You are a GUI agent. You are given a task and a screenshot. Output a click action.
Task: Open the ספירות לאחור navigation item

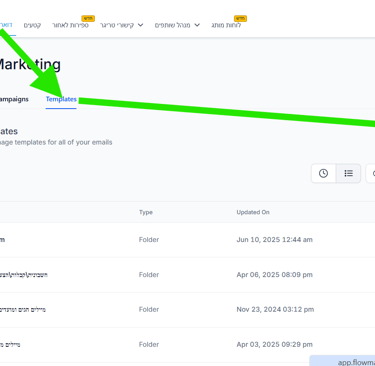tap(70, 25)
